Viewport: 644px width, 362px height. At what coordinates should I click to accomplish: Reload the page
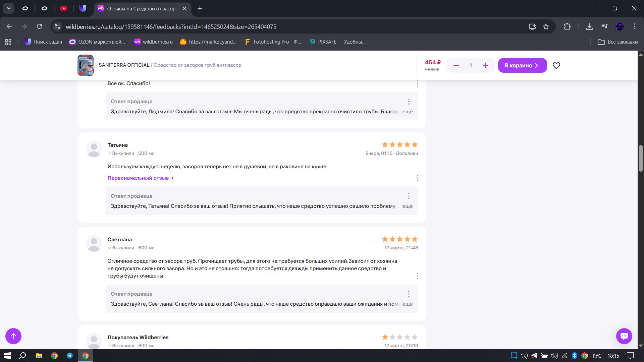coord(40,26)
